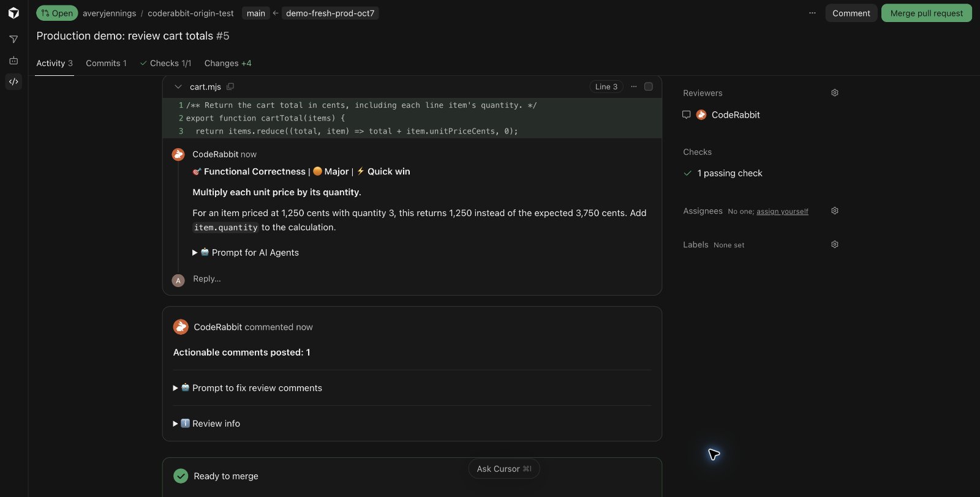Copy the cart.mjs file path icon

point(230,87)
